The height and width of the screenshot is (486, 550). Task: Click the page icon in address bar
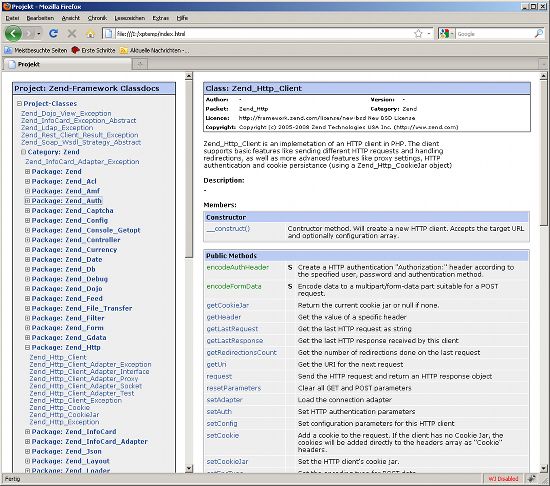(108, 34)
